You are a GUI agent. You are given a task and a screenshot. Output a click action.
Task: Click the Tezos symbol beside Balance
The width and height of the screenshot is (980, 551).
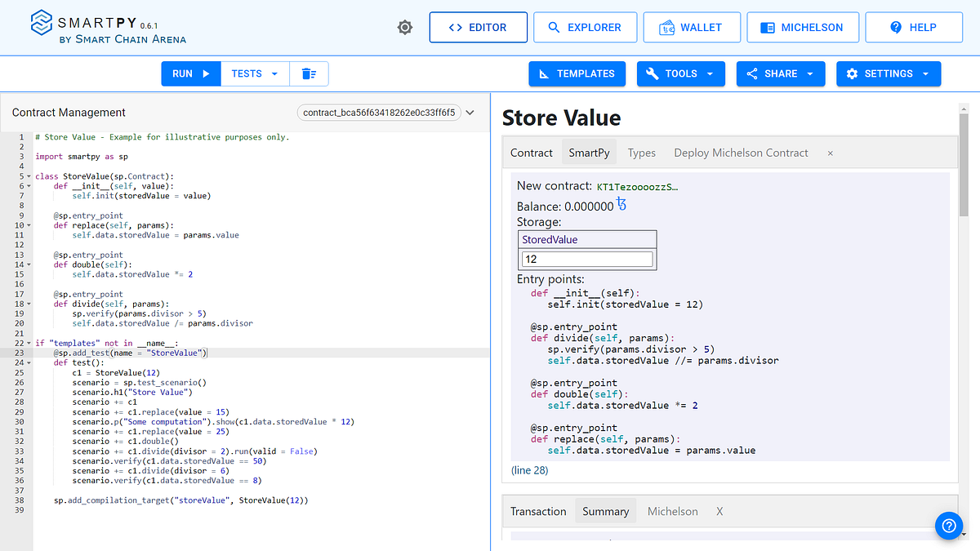pos(621,206)
